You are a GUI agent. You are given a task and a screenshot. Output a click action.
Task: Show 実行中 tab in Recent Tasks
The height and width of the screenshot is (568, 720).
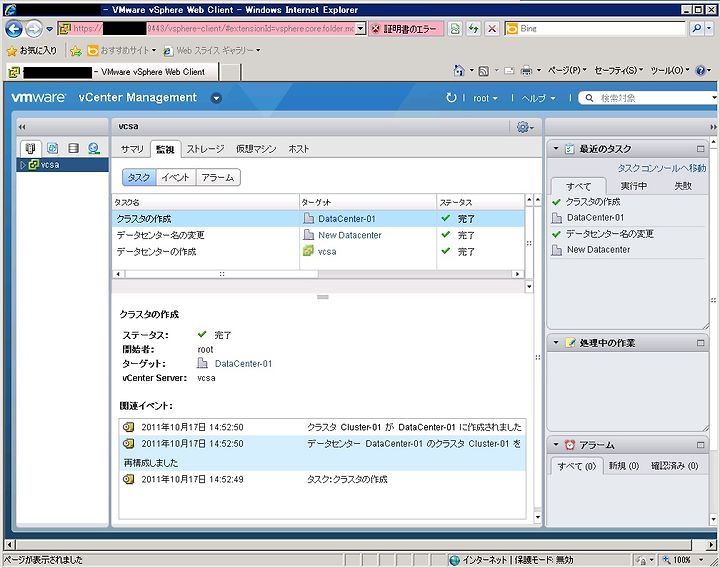point(634,186)
